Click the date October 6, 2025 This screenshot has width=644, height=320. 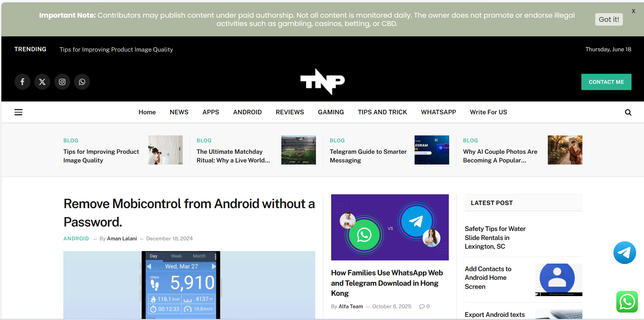tap(392, 306)
